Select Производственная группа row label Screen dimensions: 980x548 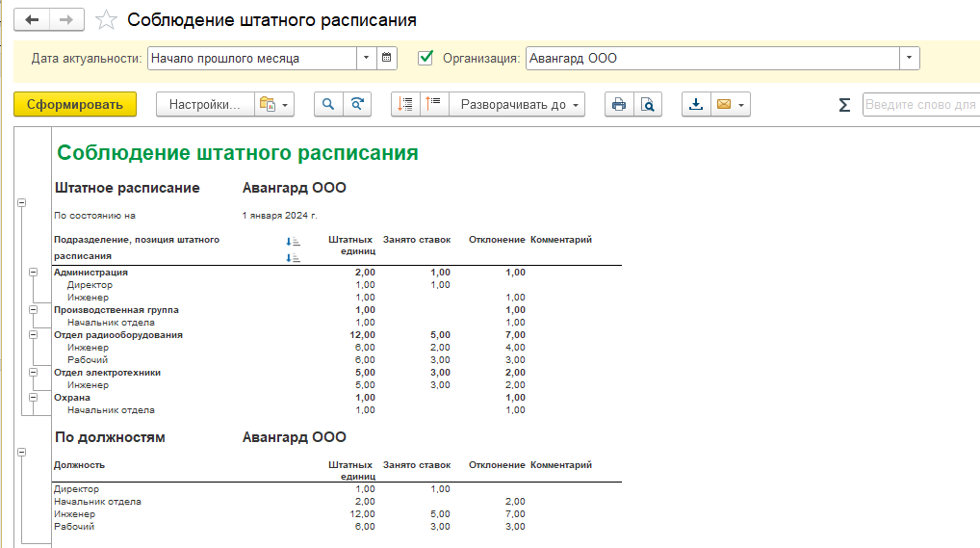116,310
